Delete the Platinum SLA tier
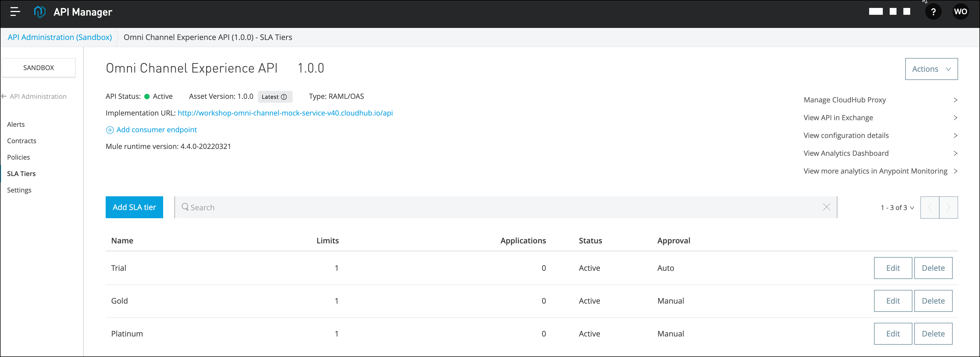Screen dimensions: 980x357 coord(933,334)
